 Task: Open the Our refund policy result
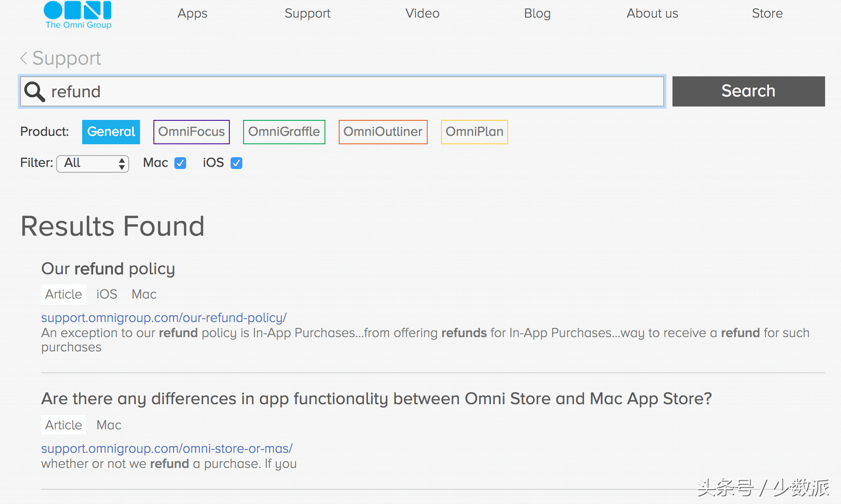point(108,269)
